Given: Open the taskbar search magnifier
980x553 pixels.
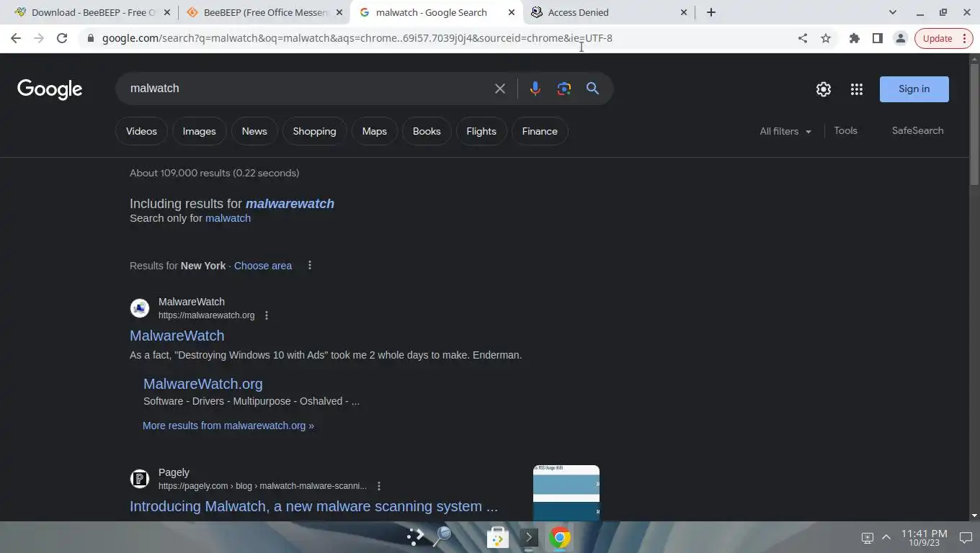Looking at the screenshot, I should [442, 537].
